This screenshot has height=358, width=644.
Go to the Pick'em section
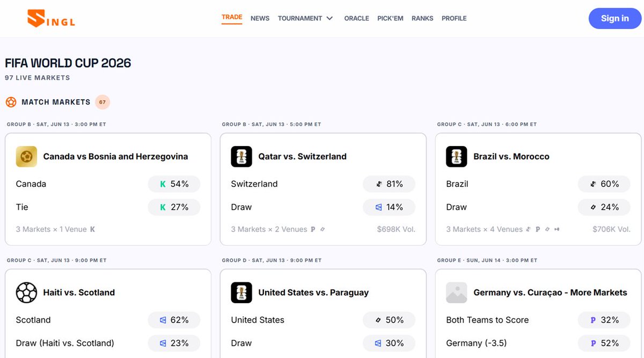pyautogui.click(x=390, y=18)
